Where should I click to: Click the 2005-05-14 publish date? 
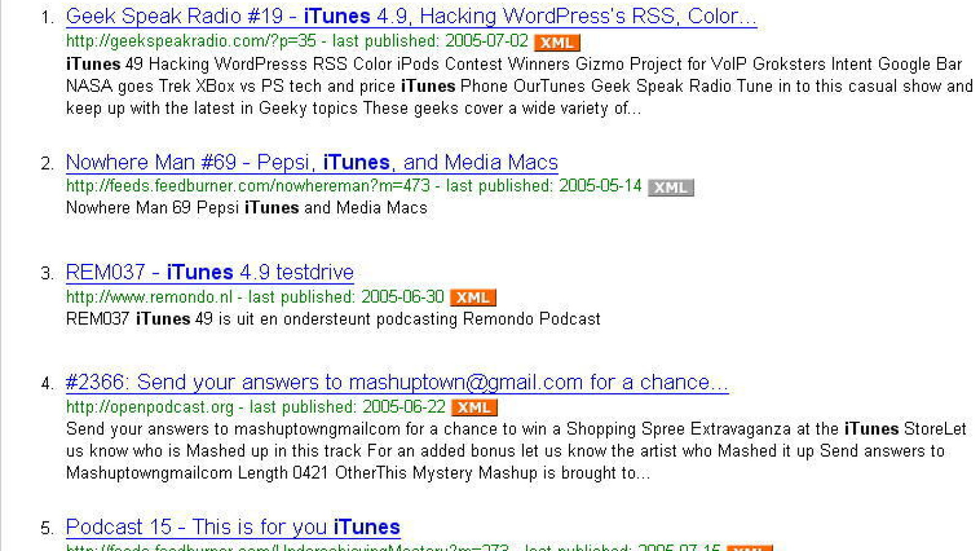(600, 187)
